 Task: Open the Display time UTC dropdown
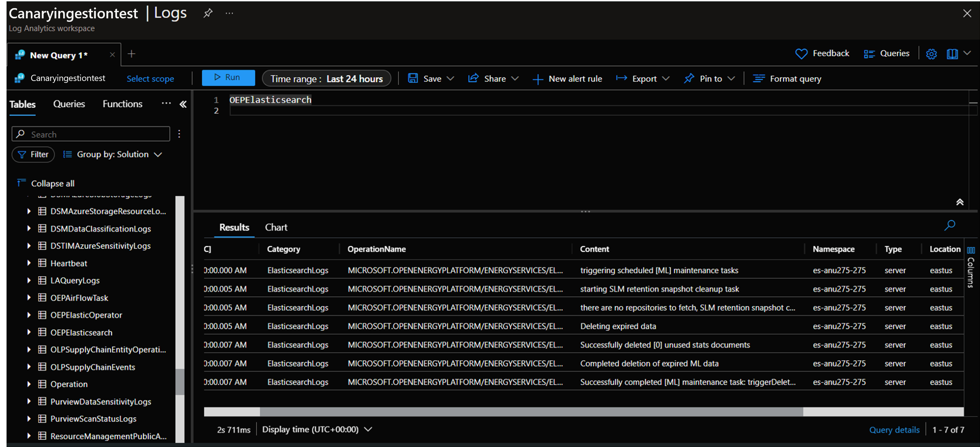(368, 429)
